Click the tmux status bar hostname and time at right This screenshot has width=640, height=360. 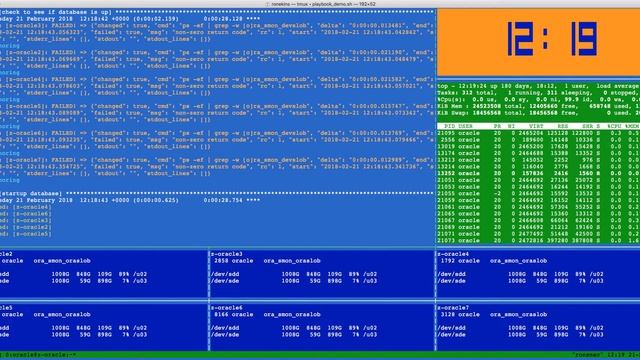click(x=606, y=355)
